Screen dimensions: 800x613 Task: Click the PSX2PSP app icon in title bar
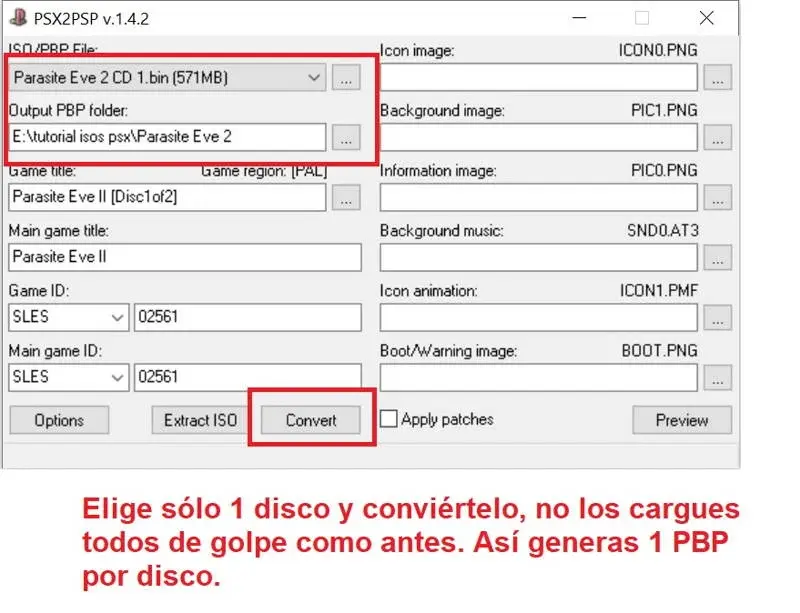(x=18, y=18)
